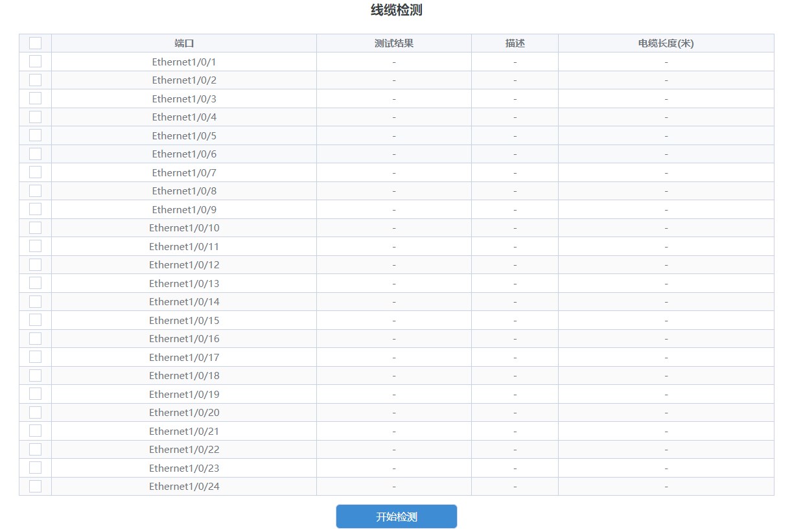This screenshot has width=792, height=532.
Task: Click the Ethernet1/0/21 port name
Action: click(x=184, y=432)
